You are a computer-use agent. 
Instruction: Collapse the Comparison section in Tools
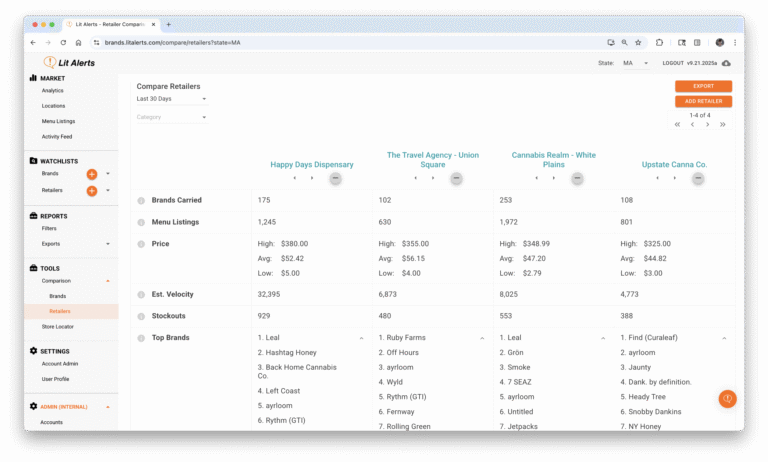point(108,281)
